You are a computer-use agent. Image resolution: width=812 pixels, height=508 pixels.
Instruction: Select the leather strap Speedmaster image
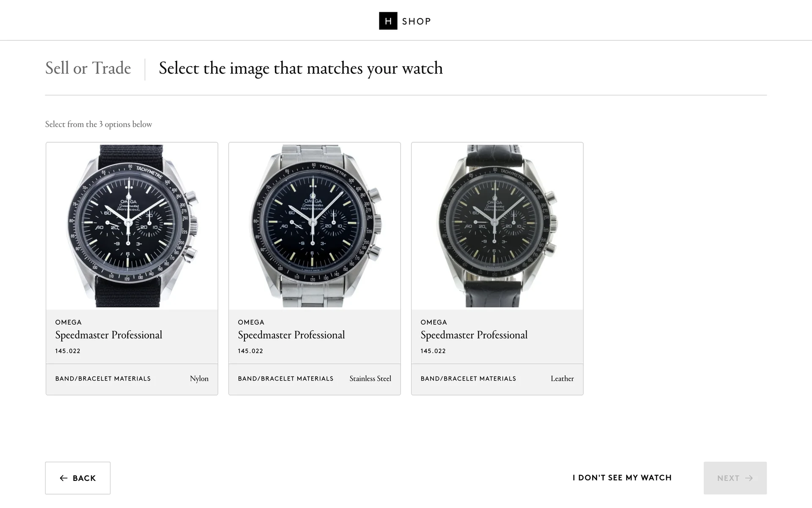497,226
